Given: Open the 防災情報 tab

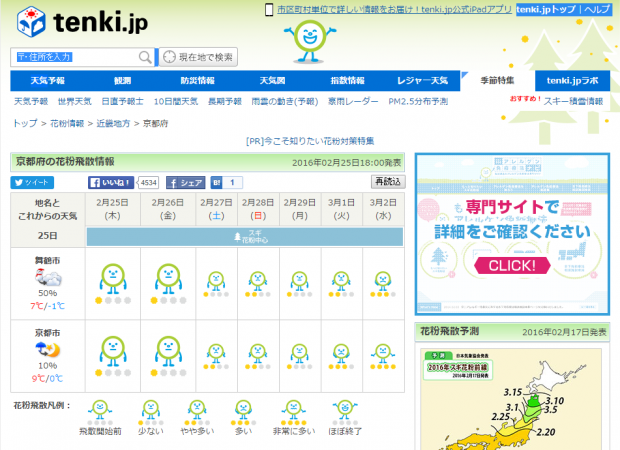Looking at the screenshot, I should 197,81.
